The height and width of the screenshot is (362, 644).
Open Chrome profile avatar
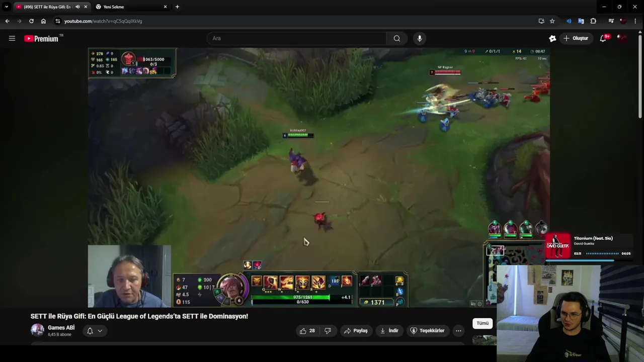click(x=623, y=21)
